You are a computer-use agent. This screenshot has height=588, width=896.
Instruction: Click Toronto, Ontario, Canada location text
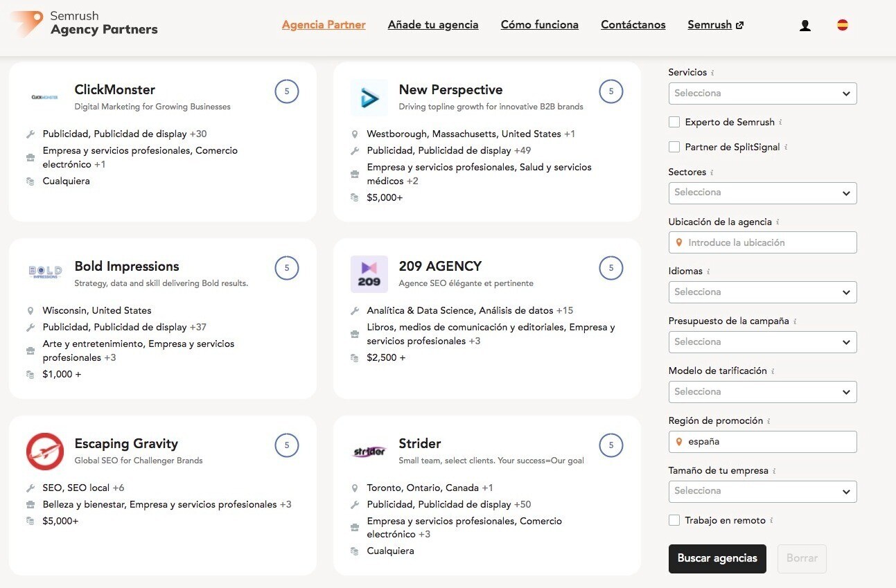click(x=423, y=488)
